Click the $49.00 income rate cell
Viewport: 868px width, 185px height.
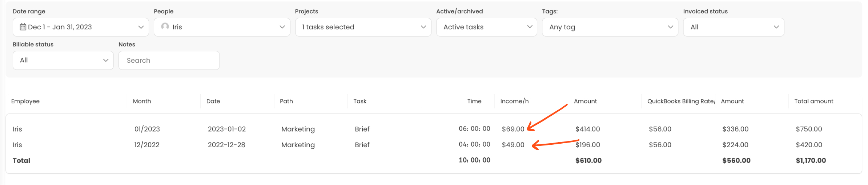coord(513,145)
